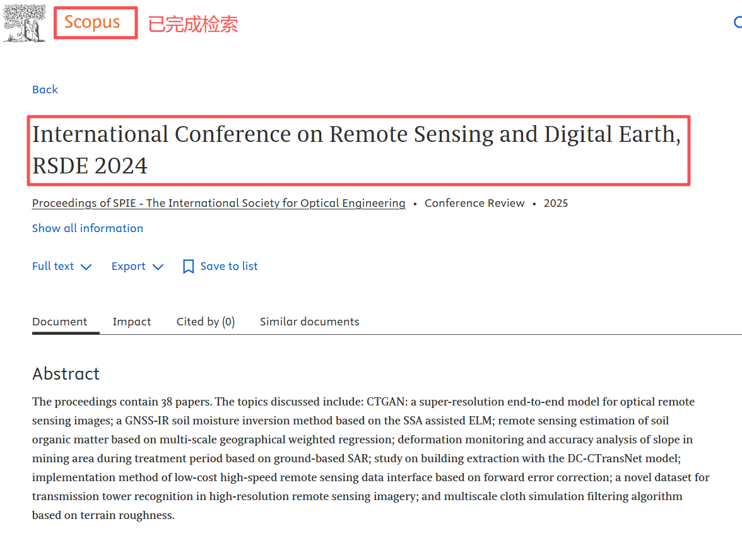
Task: Click the Abstract section heading
Action: (x=66, y=374)
